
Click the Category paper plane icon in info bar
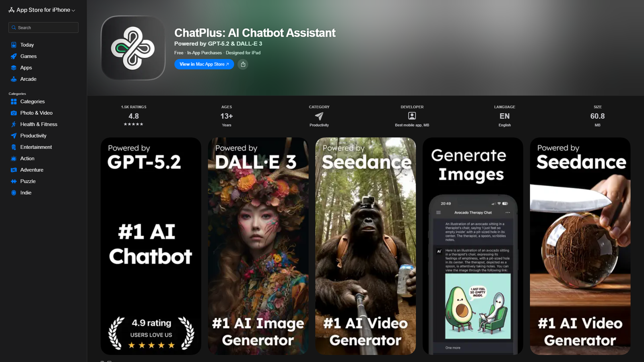(319, 116)
